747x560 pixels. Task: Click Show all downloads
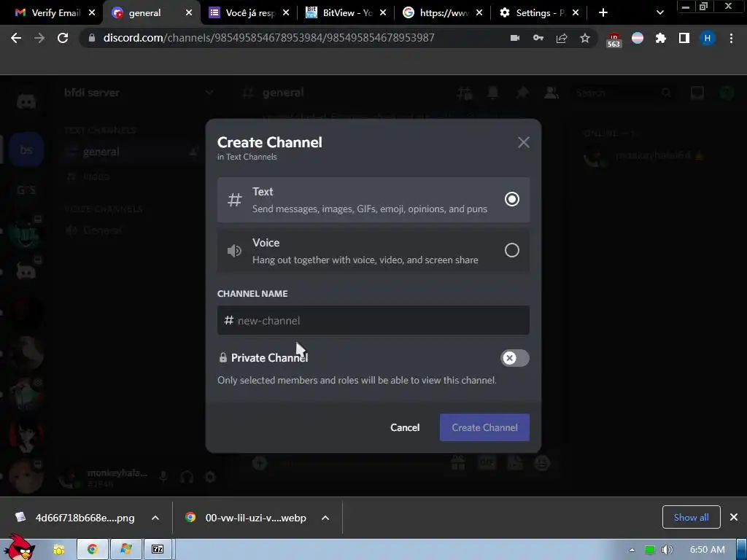691,517
